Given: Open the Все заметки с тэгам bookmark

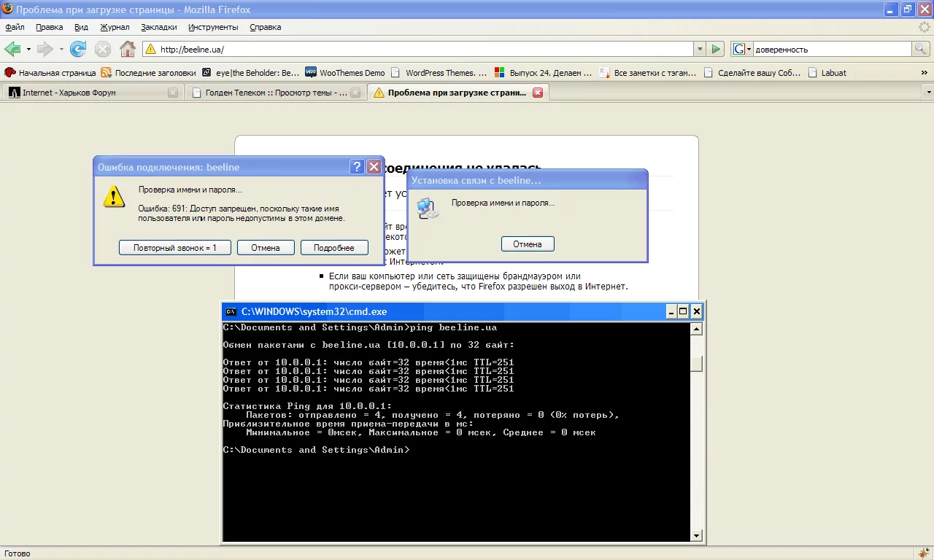Looking at the screenshot, I should point(648,73).
